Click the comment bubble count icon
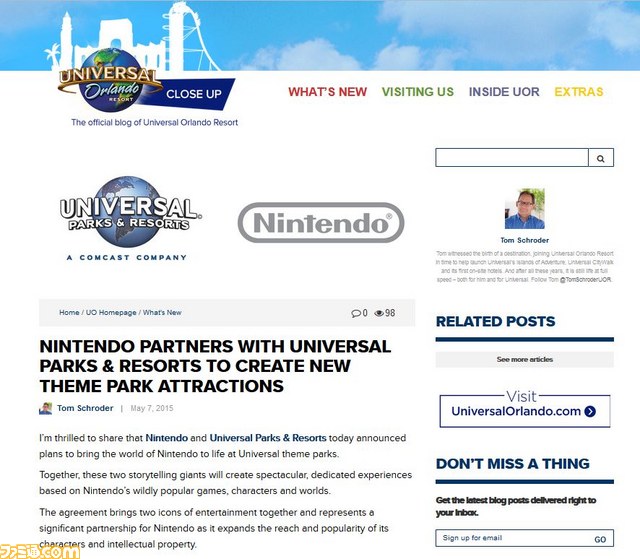 click(356, 313)
